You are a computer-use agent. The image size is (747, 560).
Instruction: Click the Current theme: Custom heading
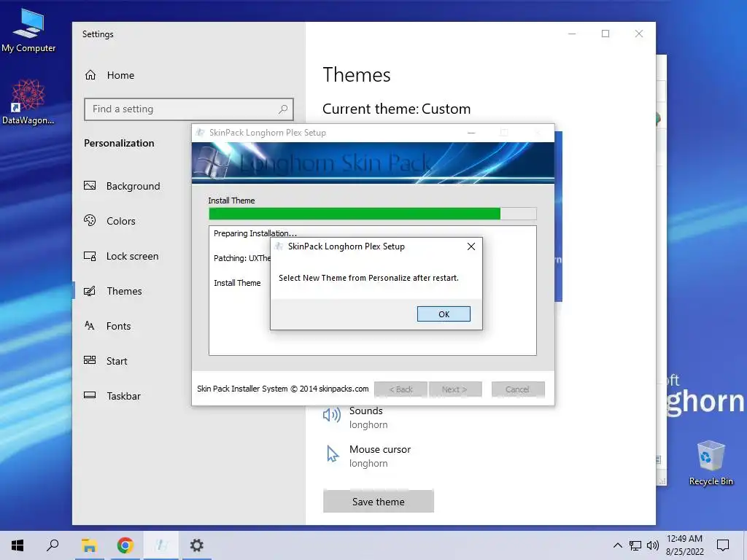(x=396, y=109)
